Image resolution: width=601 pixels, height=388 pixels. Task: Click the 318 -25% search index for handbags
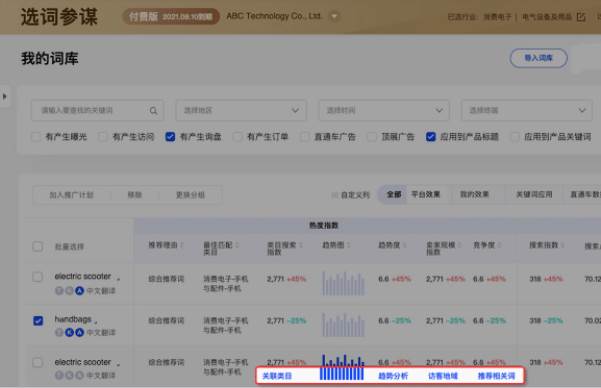pos(546,321)
